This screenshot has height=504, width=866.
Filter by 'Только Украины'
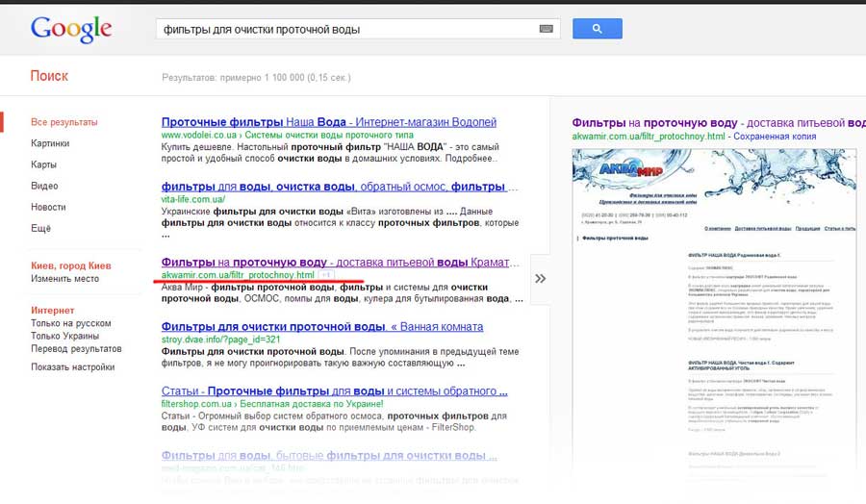click(x=65, y=337)
